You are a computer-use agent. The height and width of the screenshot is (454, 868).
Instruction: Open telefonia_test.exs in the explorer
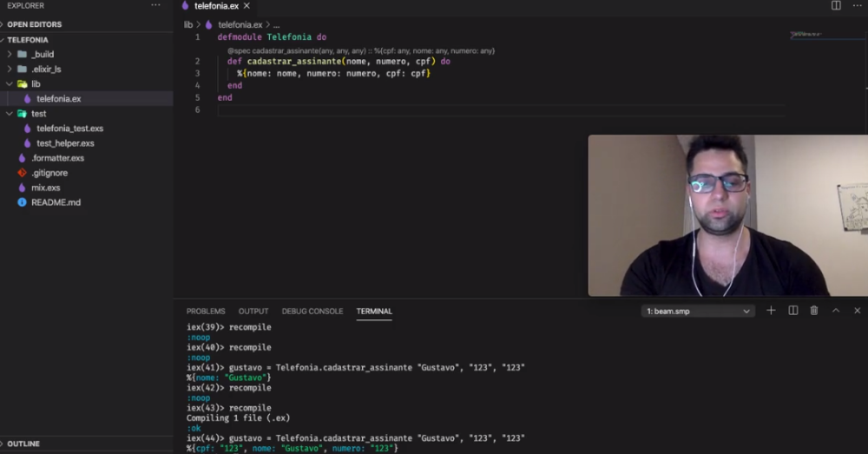point(69,128)
